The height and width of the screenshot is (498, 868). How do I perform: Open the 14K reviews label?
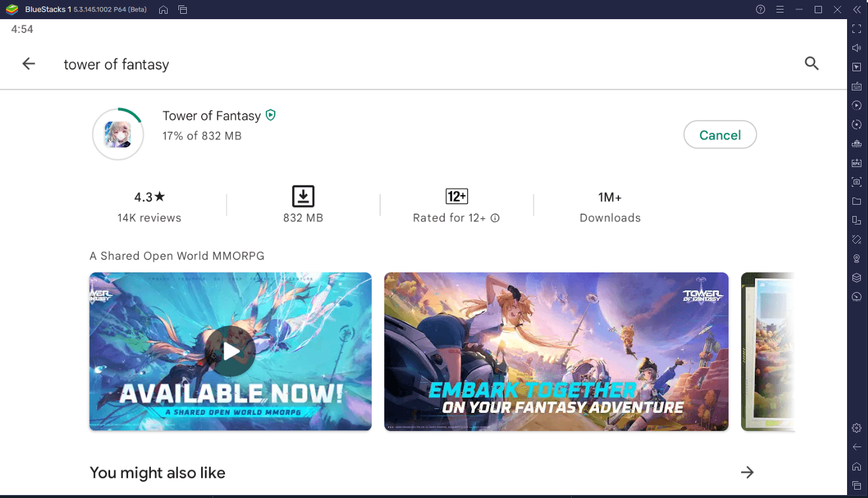(150, 218)
